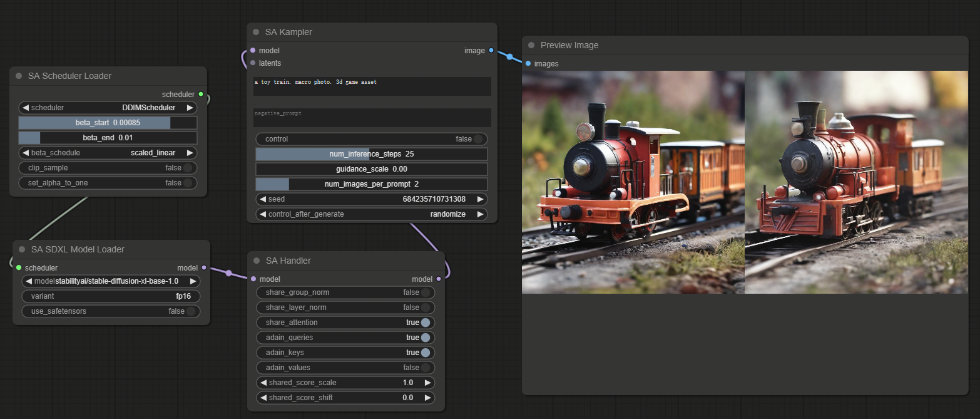Enable share_group_norm
The image size is (980, 419).
(345, 292)
